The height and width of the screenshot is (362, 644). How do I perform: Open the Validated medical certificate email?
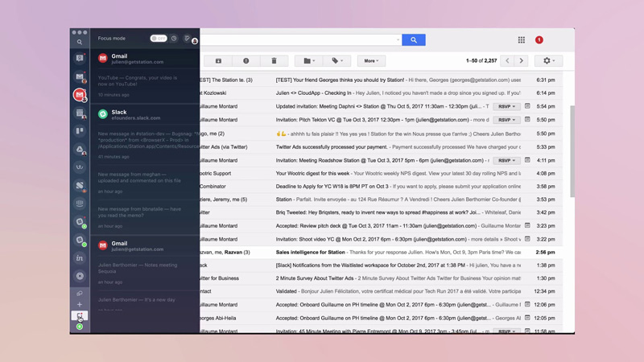point(381,291)
